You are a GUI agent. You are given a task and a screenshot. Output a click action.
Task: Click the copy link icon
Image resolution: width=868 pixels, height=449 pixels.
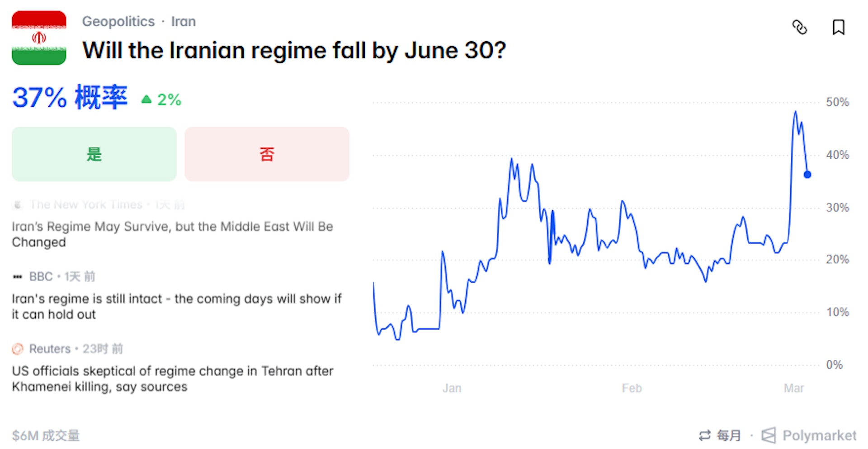tap(799, 28)
